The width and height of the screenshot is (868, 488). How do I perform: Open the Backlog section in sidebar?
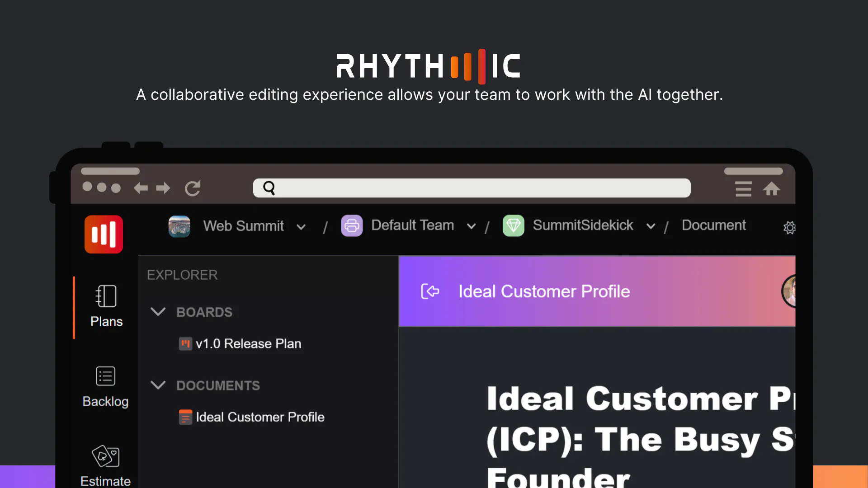click(105, 387)
